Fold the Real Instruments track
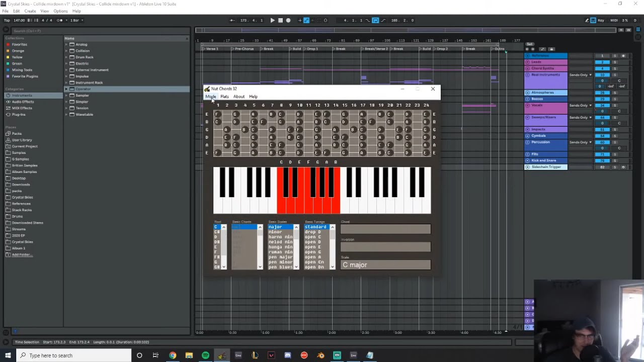The width and height of the screenshot is (644, 362). pos(527,74)
